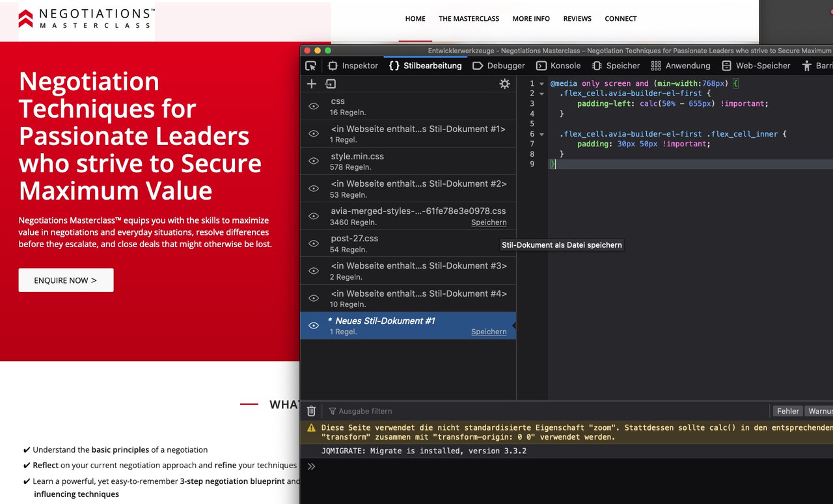Select inline Stil-Dokument #2 entry

408,188
